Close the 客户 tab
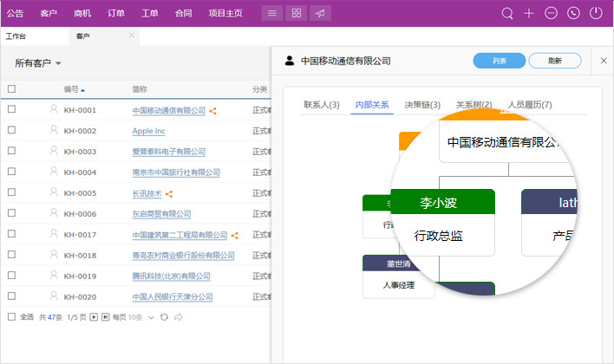The width and height of the screenshot is (614, 364). (132, 36)
